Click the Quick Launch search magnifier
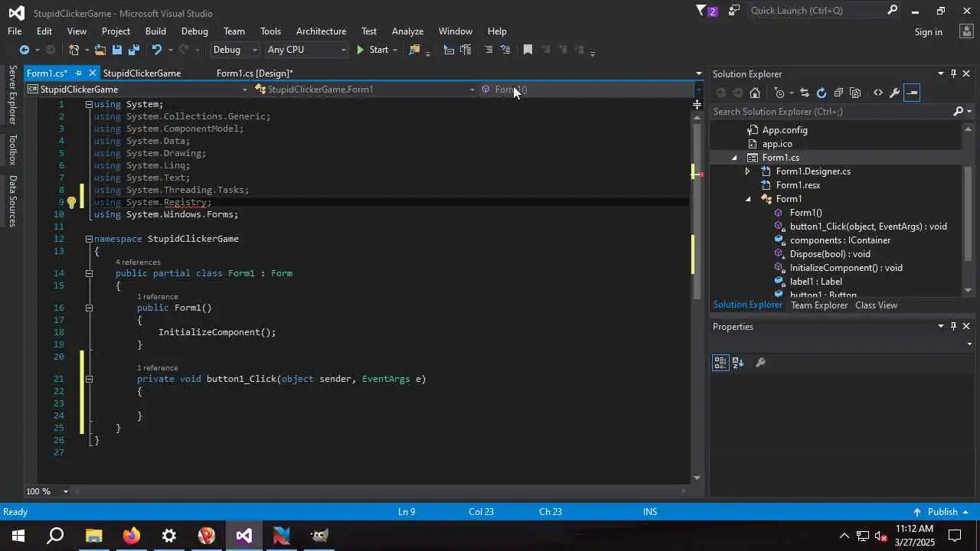Viewport: 980px width, 551px height. (892, 11)
